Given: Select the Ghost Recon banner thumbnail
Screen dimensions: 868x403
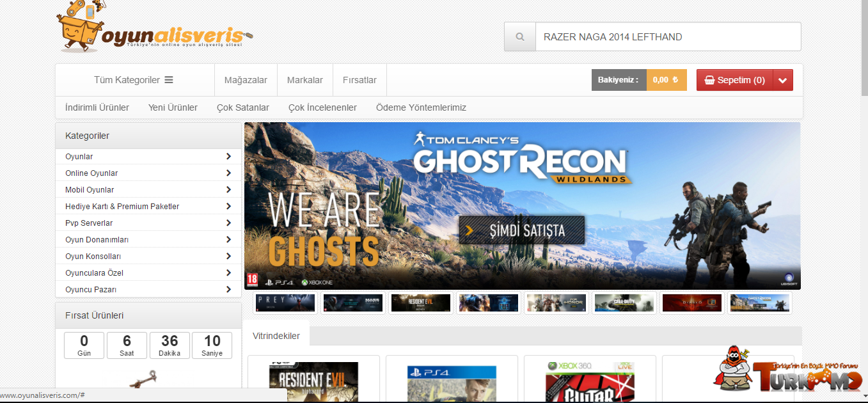Looking at the screenshot, I should click(760, 303).
